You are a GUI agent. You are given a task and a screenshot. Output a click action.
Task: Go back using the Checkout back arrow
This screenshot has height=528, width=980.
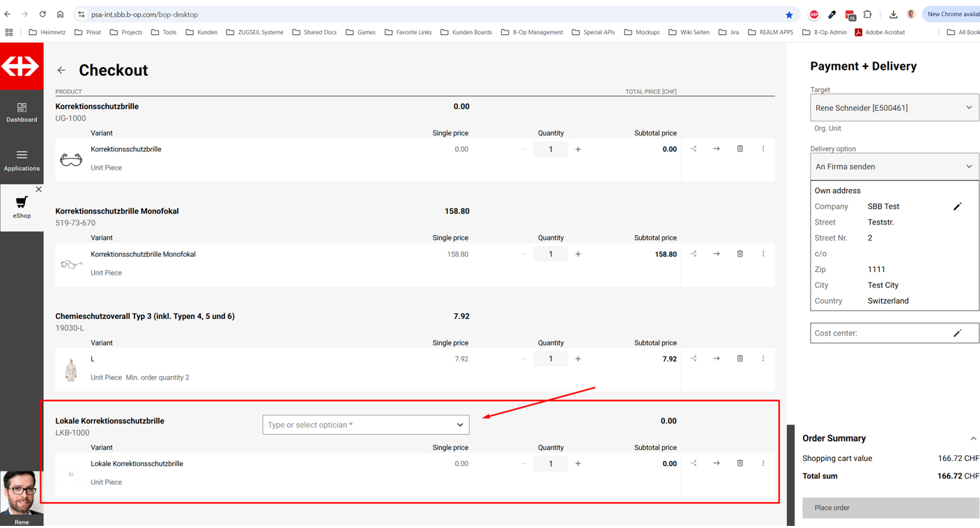61,70
